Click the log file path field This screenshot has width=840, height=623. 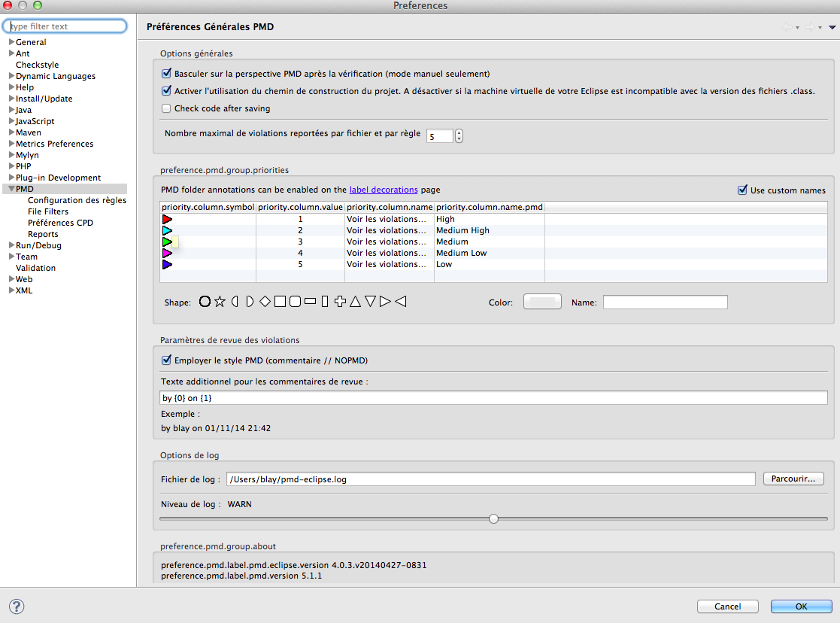click(x=490, y=479)
